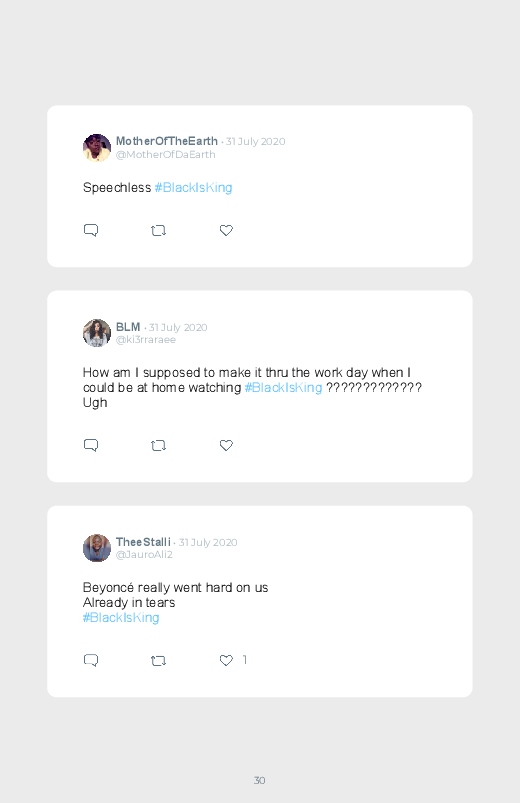The height and width of the screenshot is (803, 520).
Task: Open TheeStalli's avatar photo
Action: click(97, 548)
